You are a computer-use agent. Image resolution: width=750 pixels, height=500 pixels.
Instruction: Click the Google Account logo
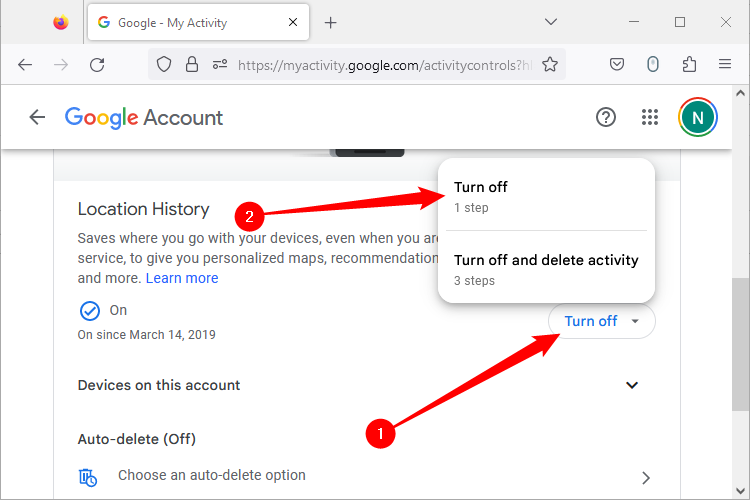tap(144, 118)
